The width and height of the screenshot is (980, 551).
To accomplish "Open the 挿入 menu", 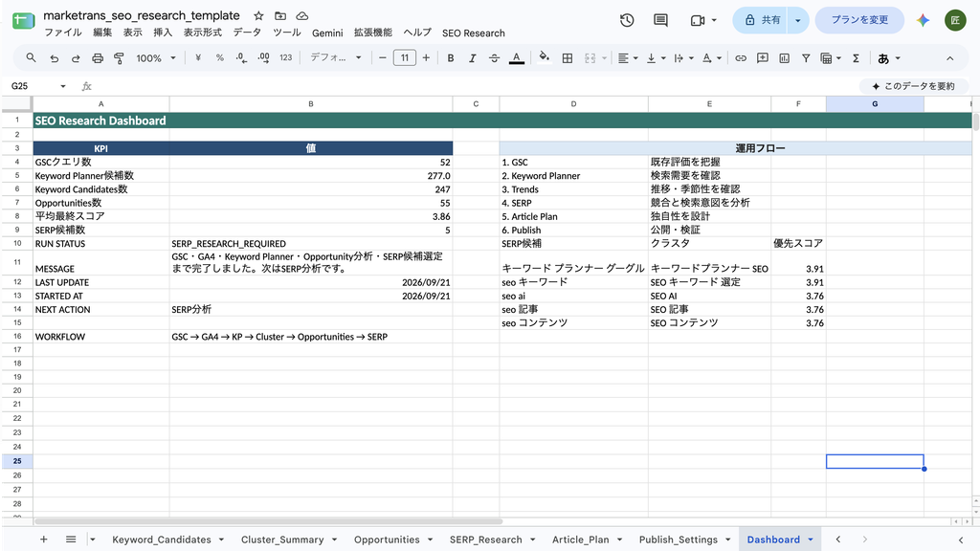I will coord(163,33).
